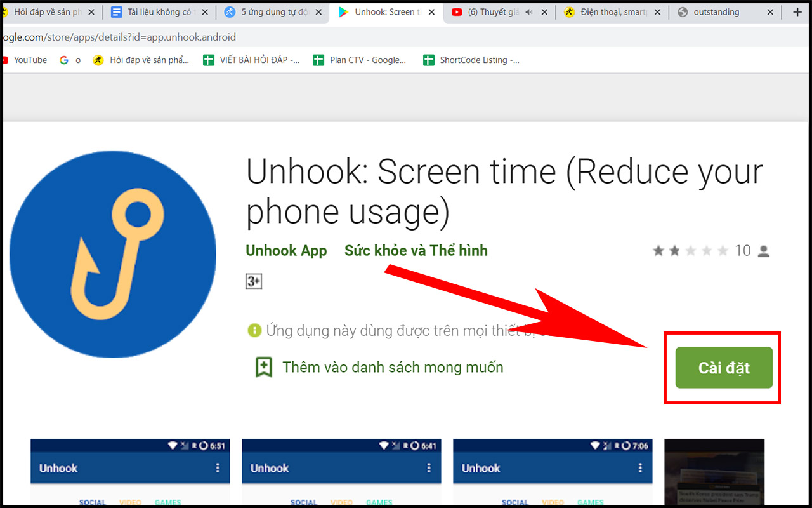This screenshot has height=508, width=812.
Task: Open the third Unhook screenshot thumbnail at 7:06
Action: coord(553,472)
